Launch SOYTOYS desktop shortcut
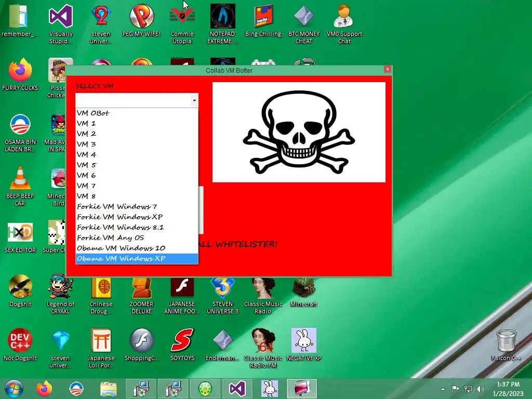Image resolution: width=532 pixels, height=399 pixels. tap(182, 344)
